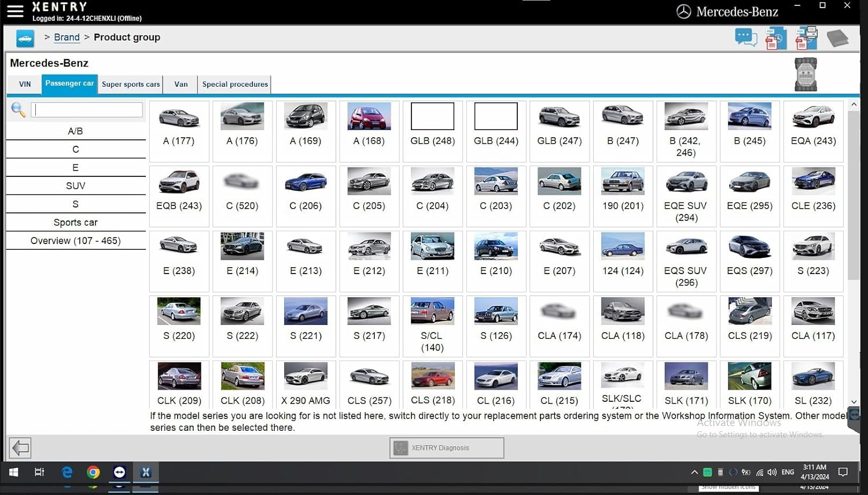
Task: Open the hamburger menu in XENTRY header
Action: pyautogui.click(x=15, y=10)
